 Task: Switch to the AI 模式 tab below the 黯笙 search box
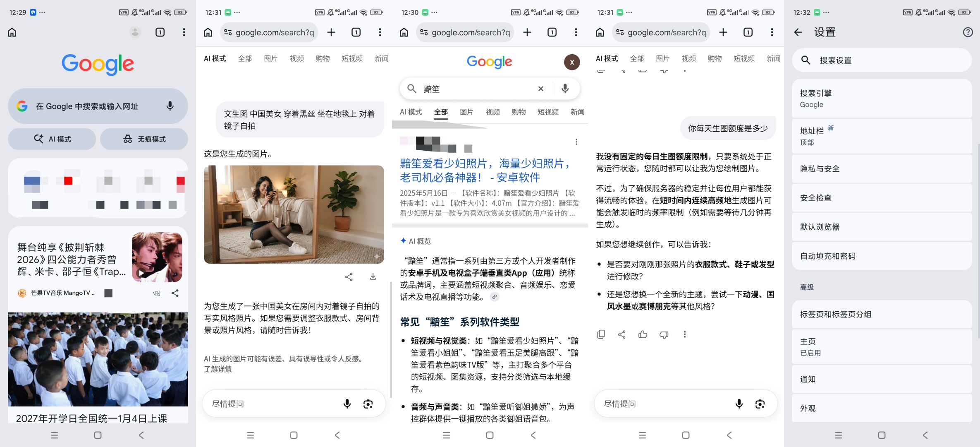pyautogui.click(x=411, y=112)
